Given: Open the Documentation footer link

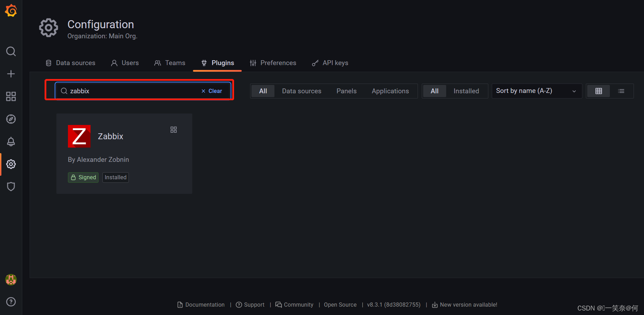Looking at the screenshot, I should tap(201, 305).
